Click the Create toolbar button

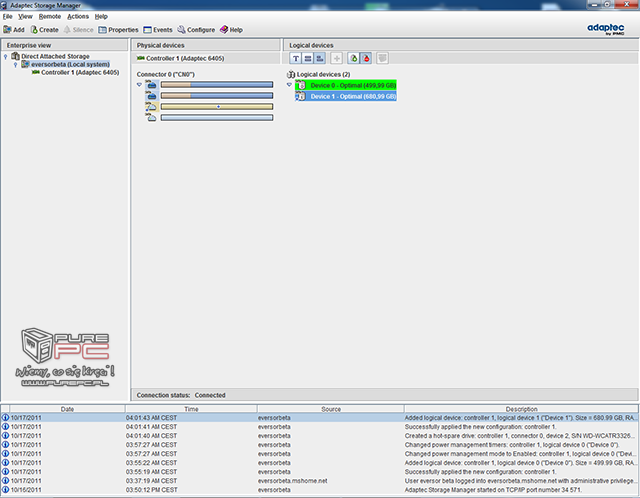tap(45, 30)
